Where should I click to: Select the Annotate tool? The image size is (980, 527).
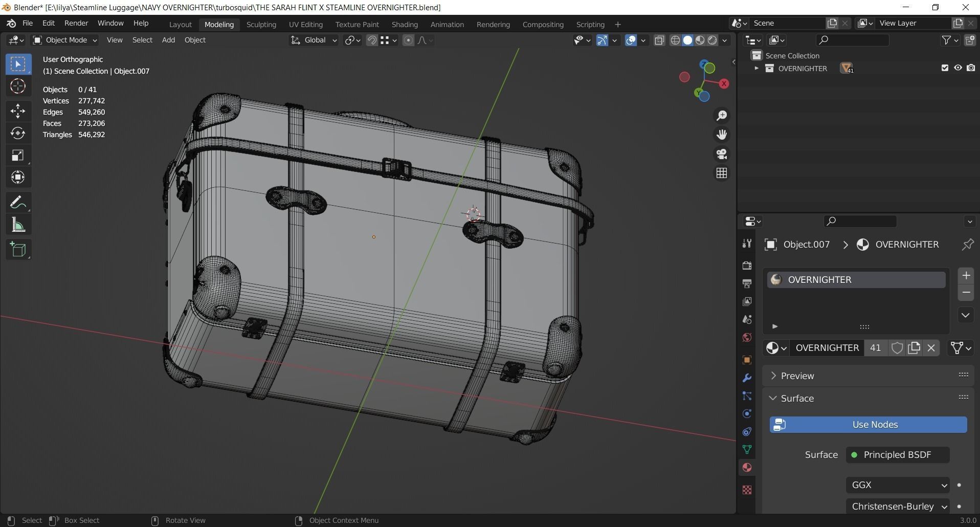(x=18, y=203)
